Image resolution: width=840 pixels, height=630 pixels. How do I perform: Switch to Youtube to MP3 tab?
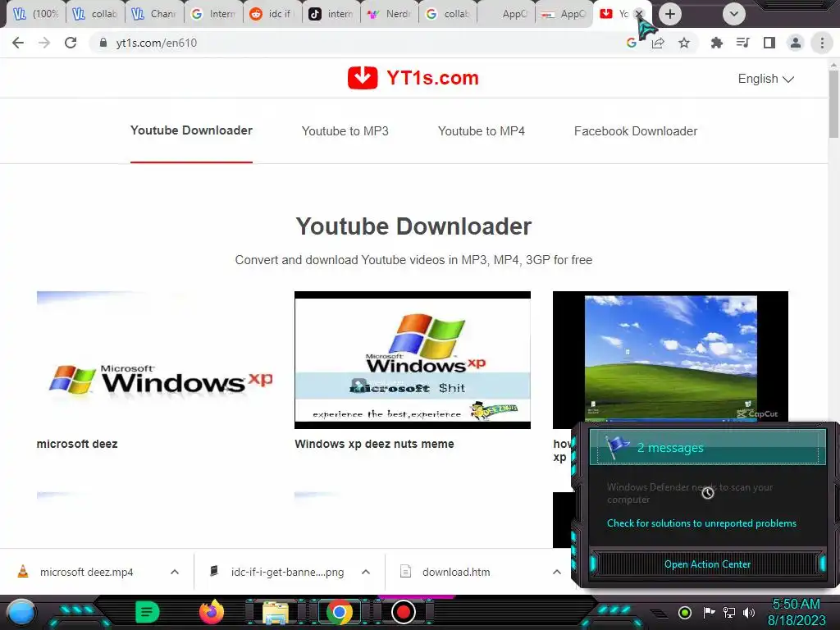pos(345,131)
